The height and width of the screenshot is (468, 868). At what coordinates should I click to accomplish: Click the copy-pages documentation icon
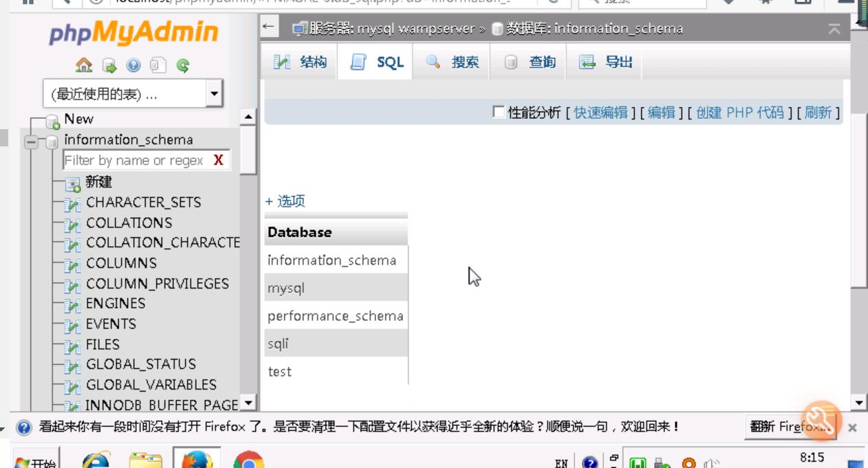(x=158, y=65)
